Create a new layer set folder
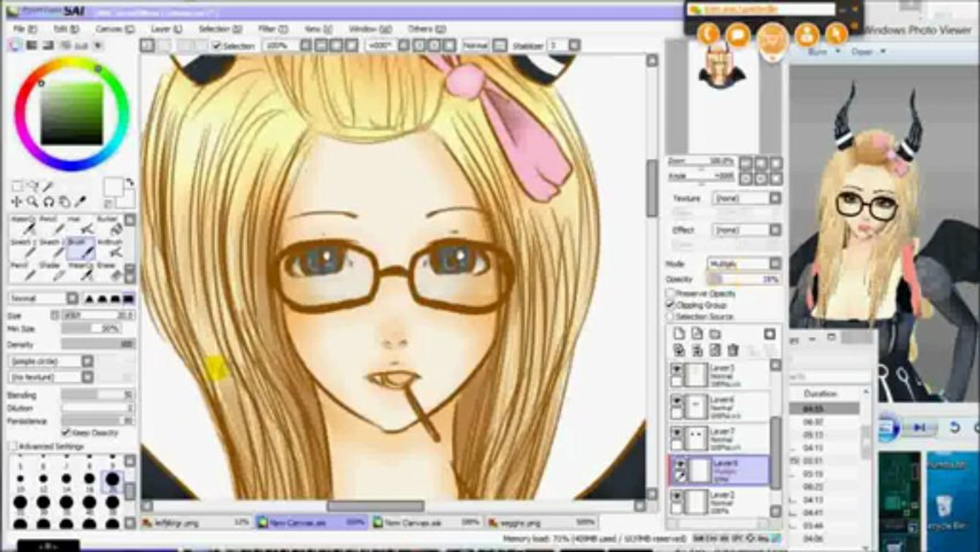 [x=715, y=334]
